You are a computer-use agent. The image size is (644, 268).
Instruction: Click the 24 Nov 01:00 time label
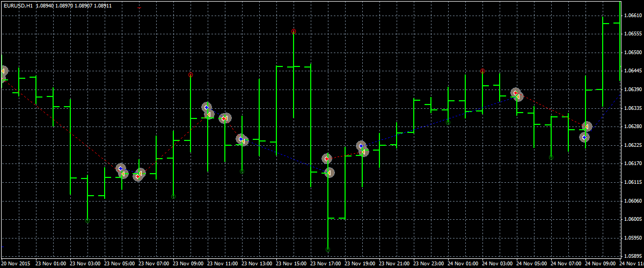463,264
